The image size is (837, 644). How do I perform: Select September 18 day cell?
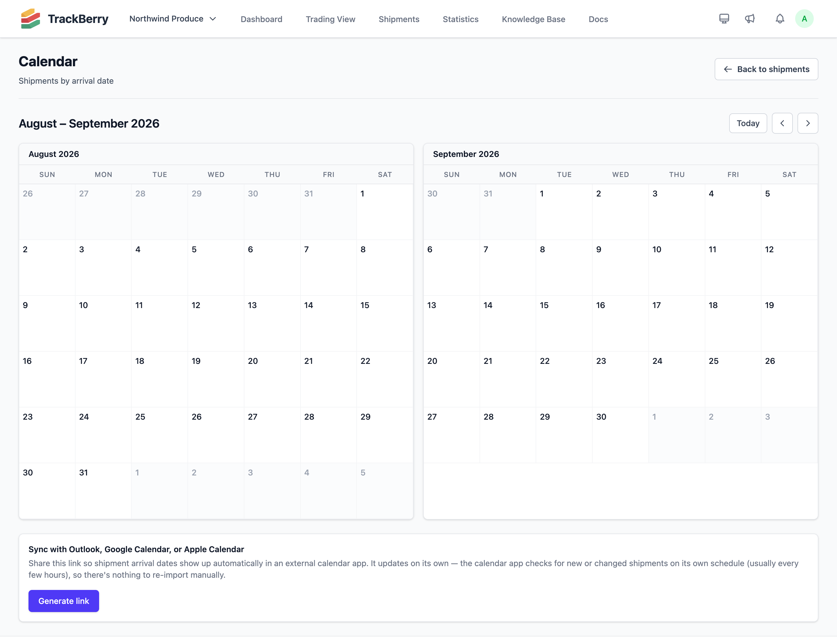(733, 323)
